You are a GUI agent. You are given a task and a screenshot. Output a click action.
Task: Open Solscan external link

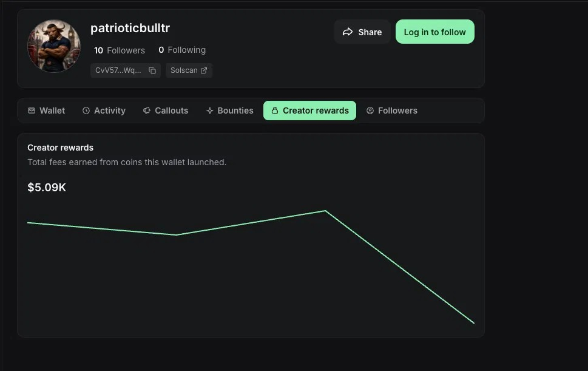[x=189, y=70]
